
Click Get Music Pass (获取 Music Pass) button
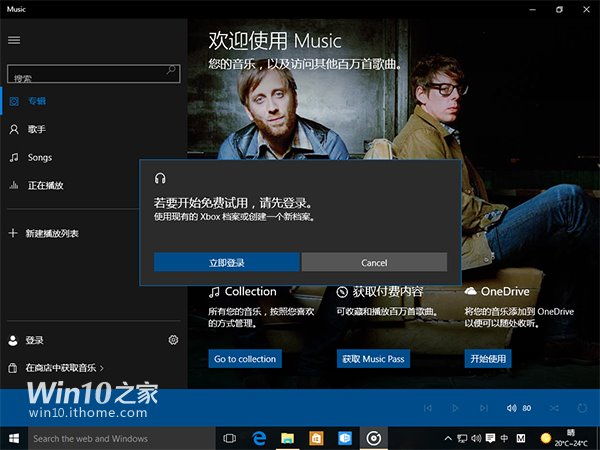[x=373, y=359]
